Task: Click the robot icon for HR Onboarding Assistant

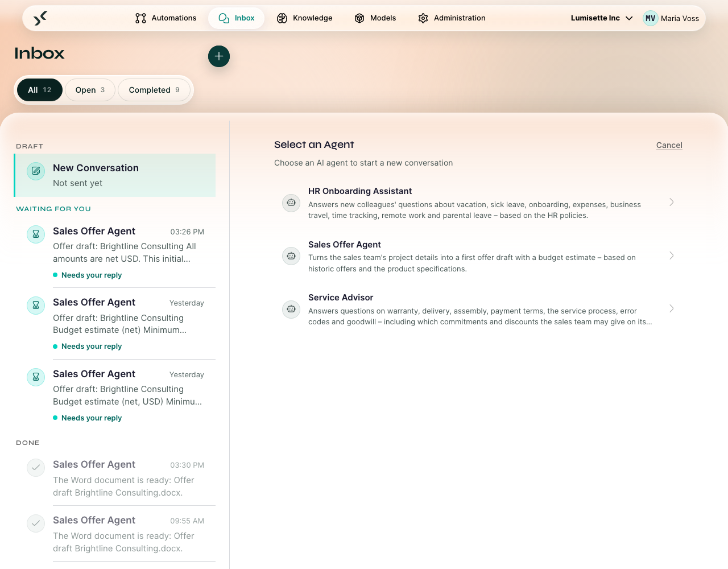Action: click(291, 203)
